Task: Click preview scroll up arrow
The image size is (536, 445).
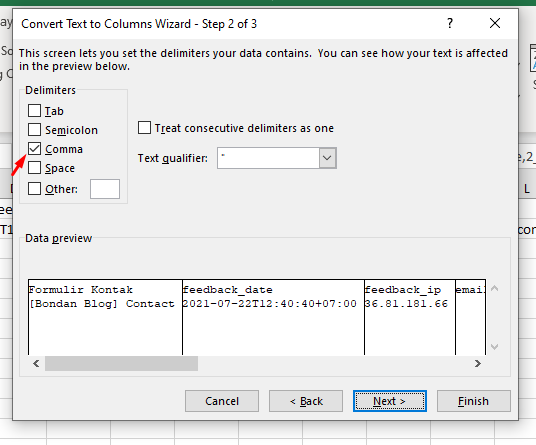Action: coord(494,289)
